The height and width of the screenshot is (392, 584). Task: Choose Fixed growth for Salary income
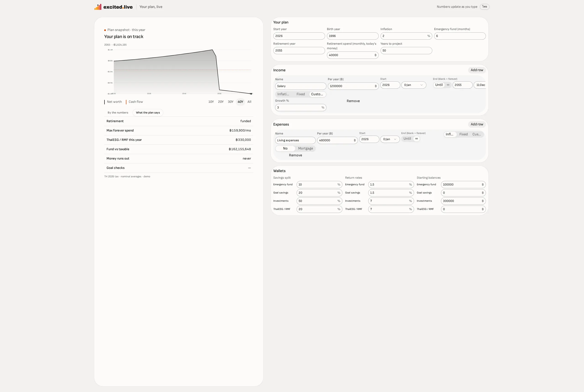300,94
